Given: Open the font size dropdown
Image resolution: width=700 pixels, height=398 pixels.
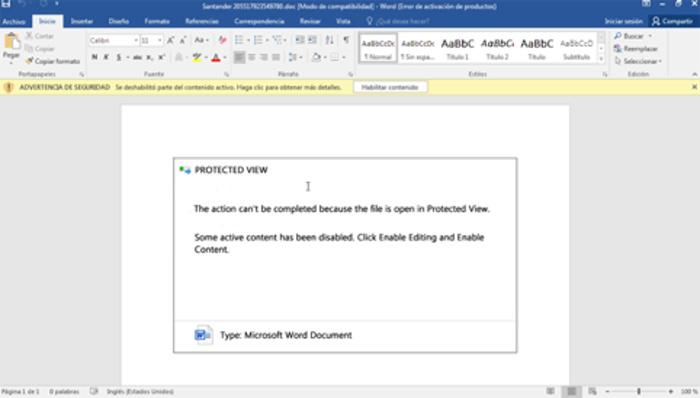Looking at the screenshot, I should tap(159, 40).
